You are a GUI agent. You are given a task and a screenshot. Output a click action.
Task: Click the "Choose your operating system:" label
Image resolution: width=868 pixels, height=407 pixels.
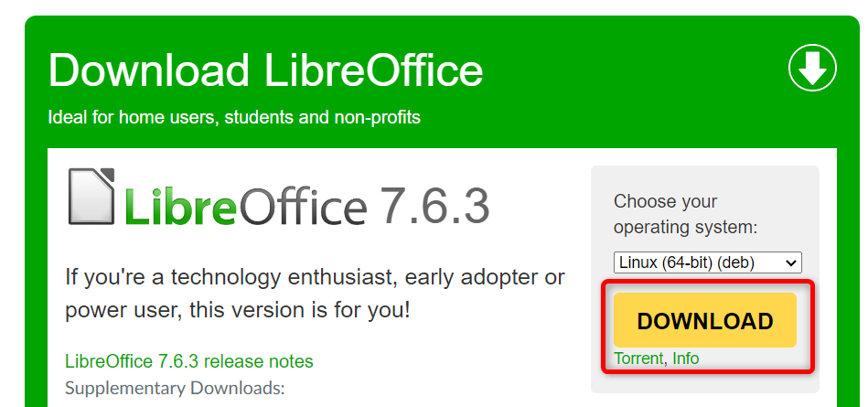pos(686,214)
